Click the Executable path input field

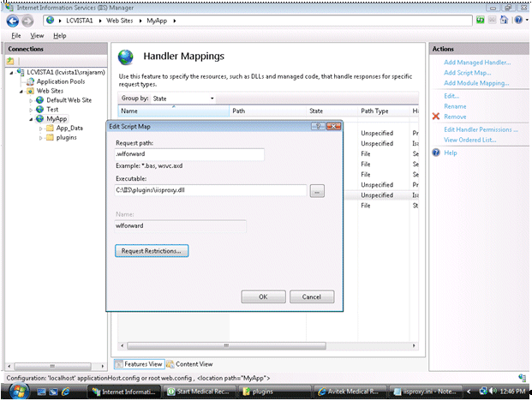pos(211,190)
